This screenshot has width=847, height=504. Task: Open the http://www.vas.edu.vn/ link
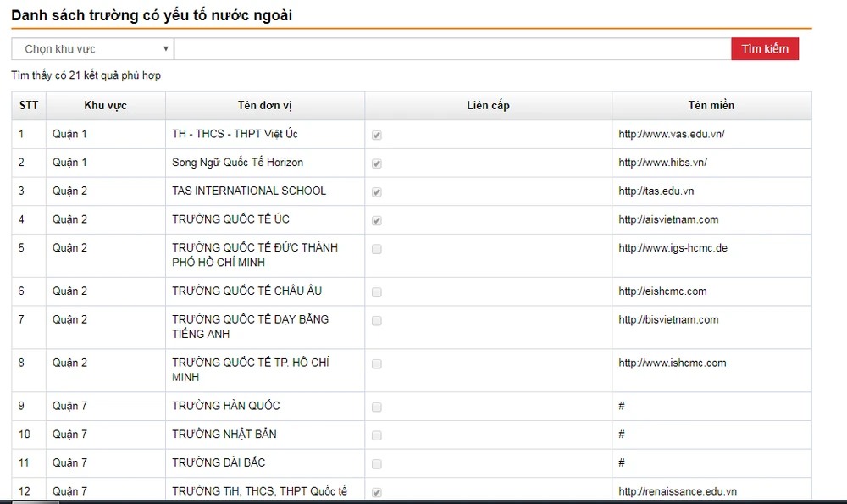[x=671, y=134]
